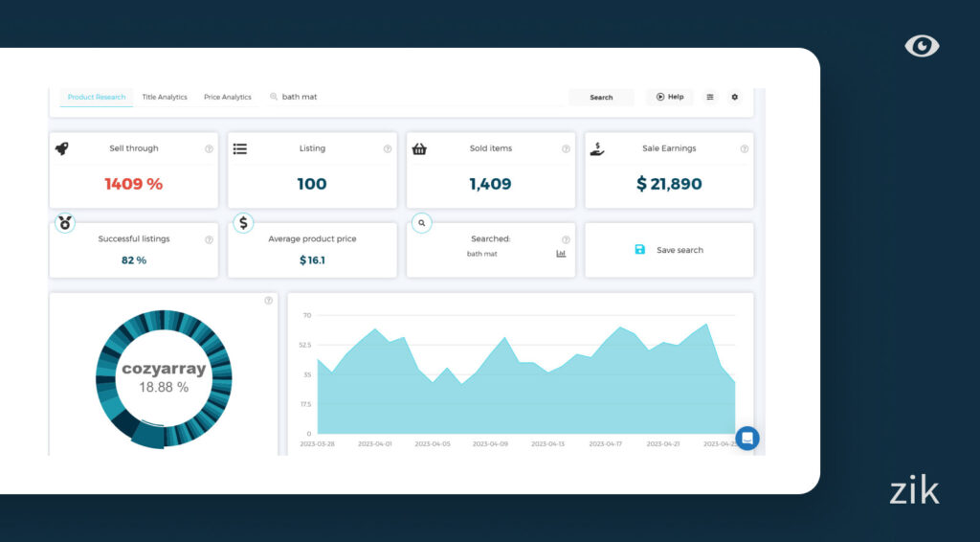Switch to the Title Analytics tab
The image size is (980, 542).
165,97
